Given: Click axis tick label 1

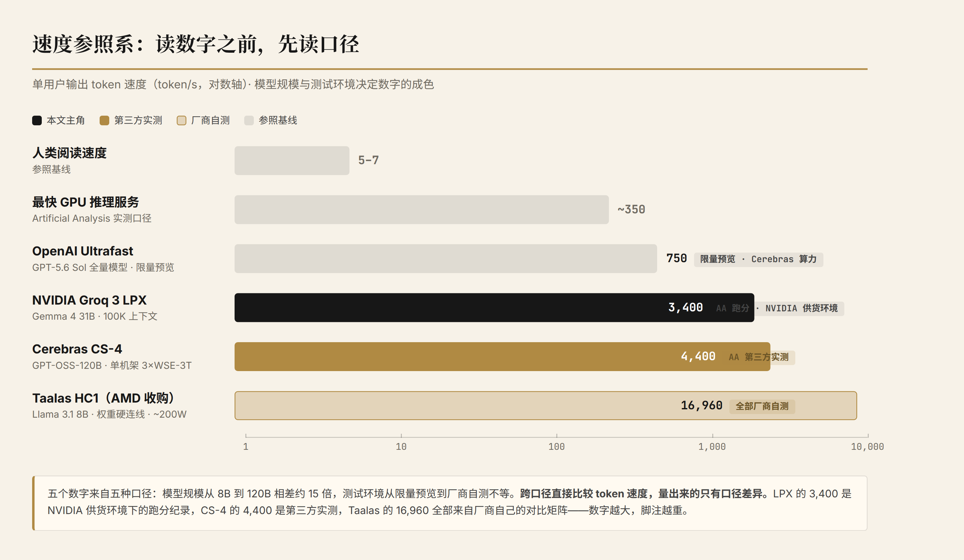Looking at the screenshot, I should (245, 446).
